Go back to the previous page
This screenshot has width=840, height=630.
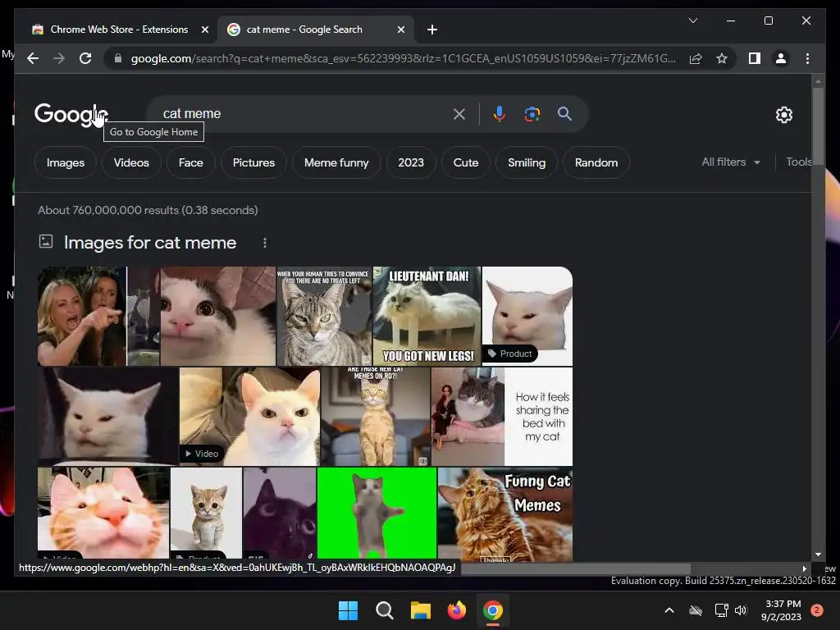(x=33, y=58)
